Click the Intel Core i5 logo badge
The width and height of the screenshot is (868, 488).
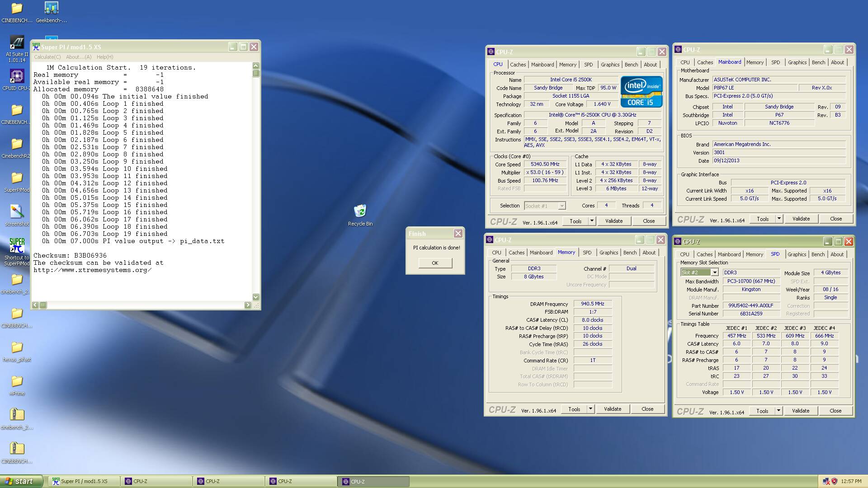pyautogui.click(x=641, y=92)
